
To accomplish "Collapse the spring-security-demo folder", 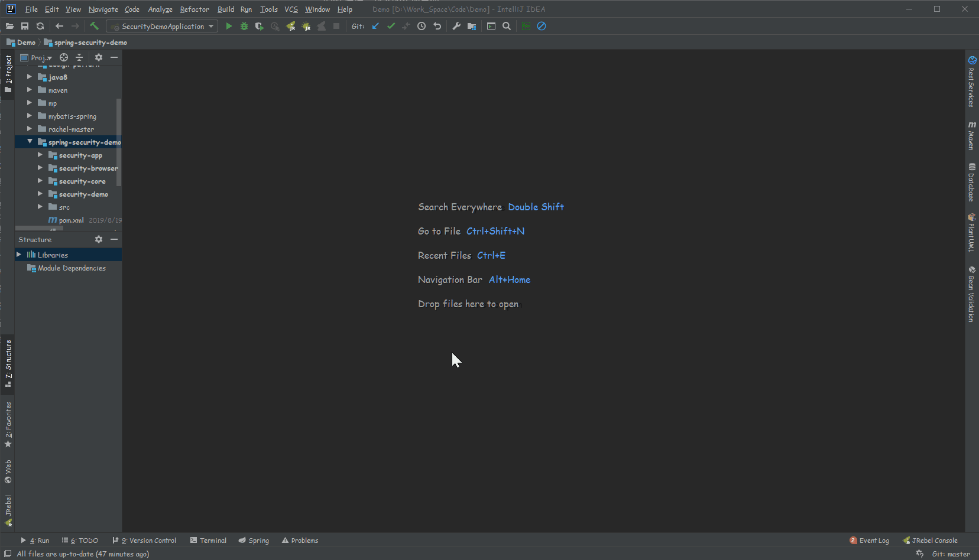I will click(30, 142).
